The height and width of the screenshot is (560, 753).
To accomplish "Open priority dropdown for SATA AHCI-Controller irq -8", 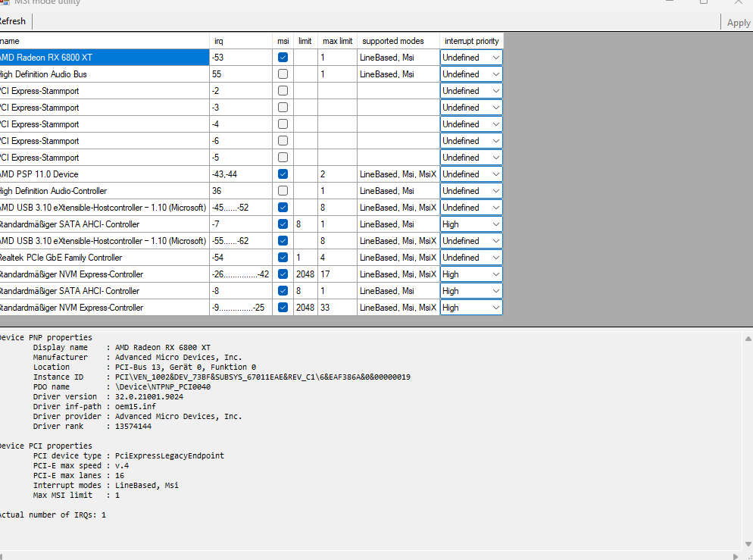I will coord(471,291).
